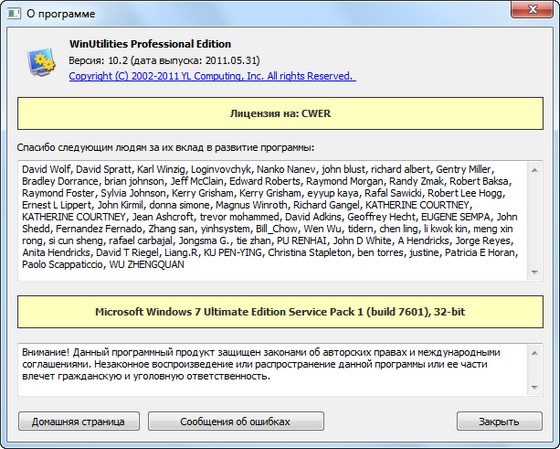Screen dimensions: 560x449
Task: Click contributors list scroll down arrow
Action: click(x=535, y=272)
